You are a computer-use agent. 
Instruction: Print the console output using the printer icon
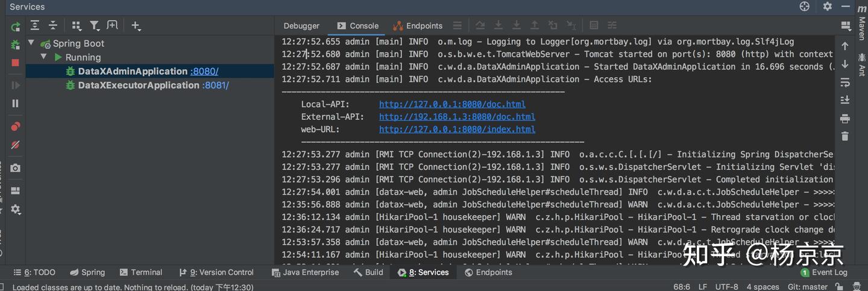[x=845, y=118]
